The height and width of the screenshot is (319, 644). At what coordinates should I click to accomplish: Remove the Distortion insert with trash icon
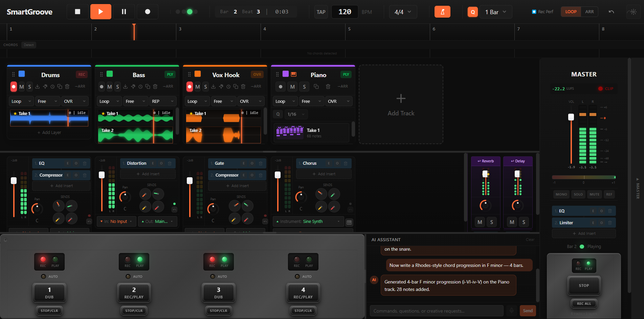click(170, 163)
